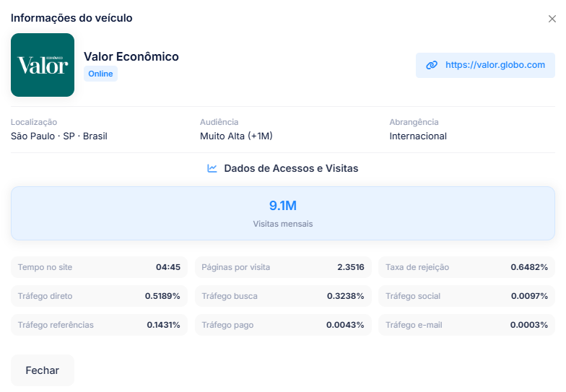Click the Valor Econômico title text
The image size is (566, 392).
tap(131, 56)
